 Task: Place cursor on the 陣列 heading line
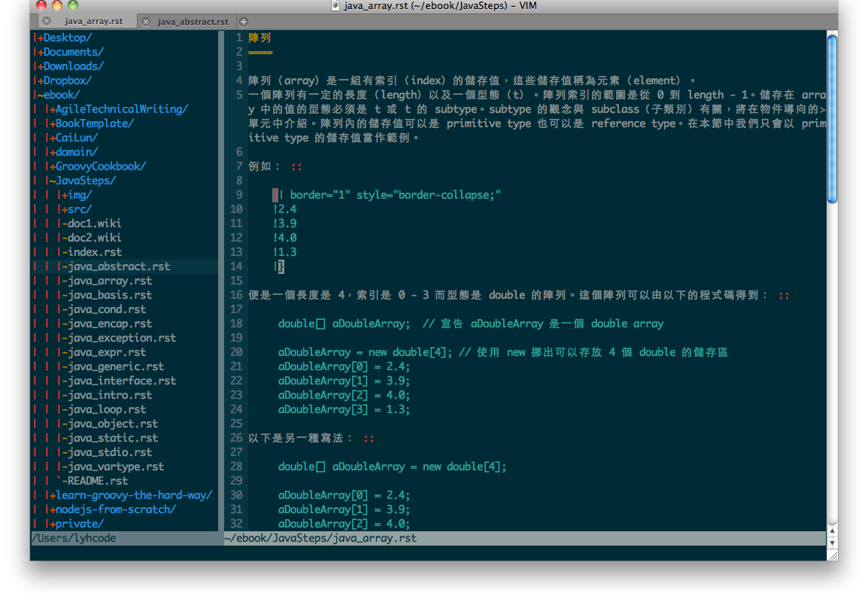[259, 38]
